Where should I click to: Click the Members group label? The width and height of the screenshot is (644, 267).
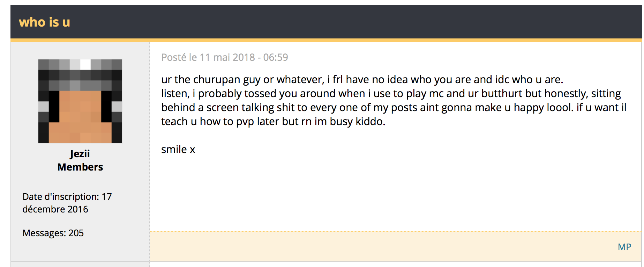[x=80, y=167]
